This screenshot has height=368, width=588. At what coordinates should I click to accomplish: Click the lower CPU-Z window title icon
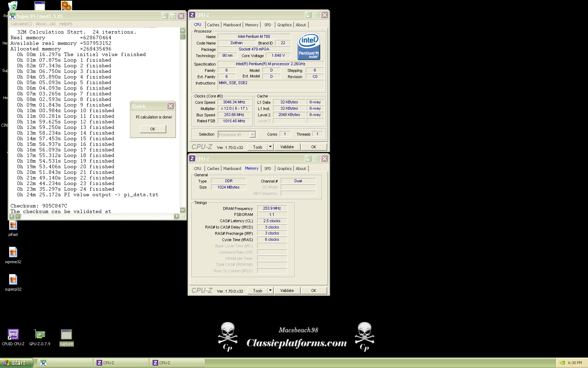click(x=192, y=158)
